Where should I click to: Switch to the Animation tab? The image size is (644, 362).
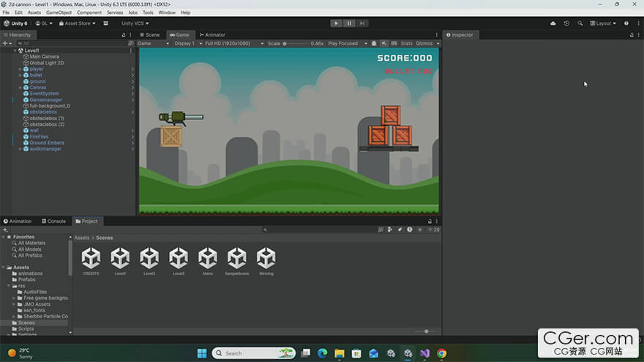click(18, 221)
